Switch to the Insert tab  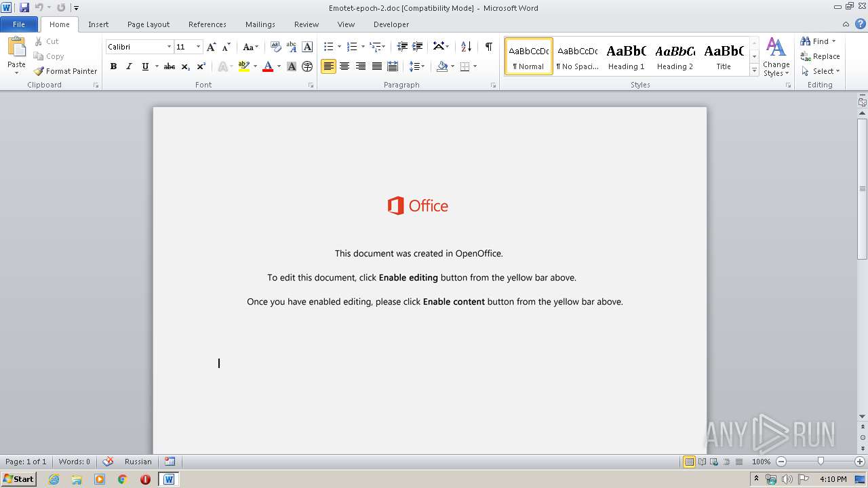coord(98,24)
